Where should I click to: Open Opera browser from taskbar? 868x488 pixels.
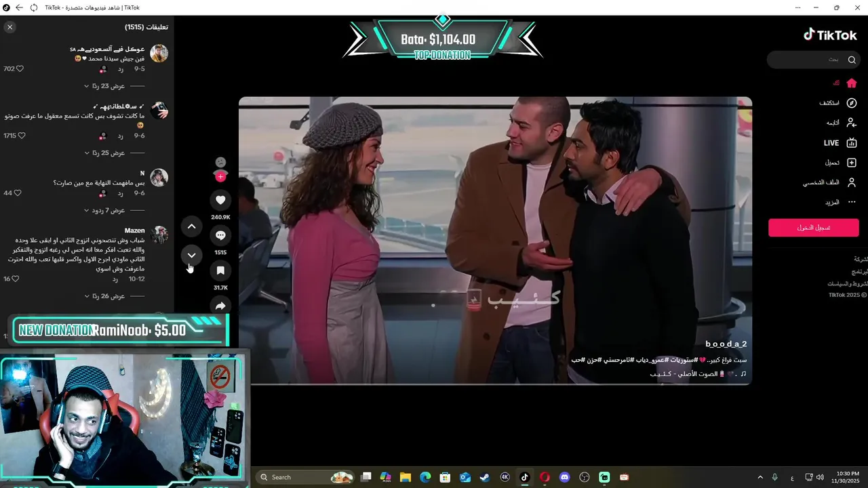coord(545,477)
